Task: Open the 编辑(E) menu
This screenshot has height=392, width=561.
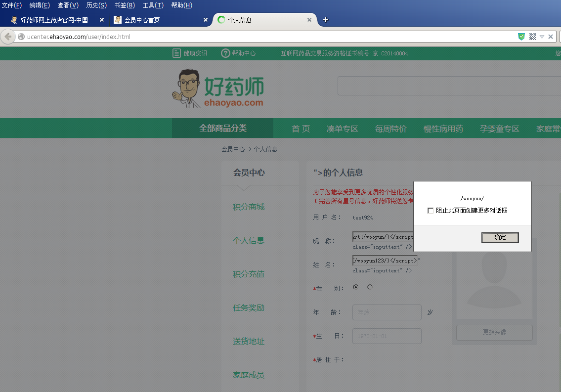Action: click(x=40, y=5)
